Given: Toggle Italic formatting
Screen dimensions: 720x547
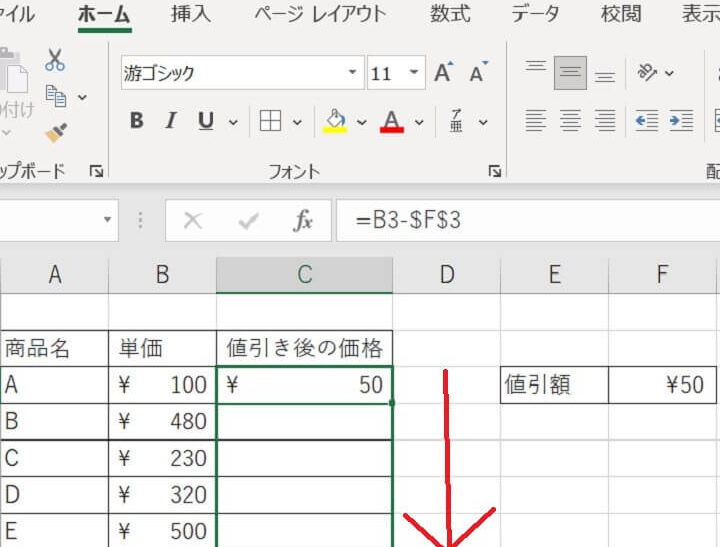Looking at the screenshot, I should (x=171, y=122).
